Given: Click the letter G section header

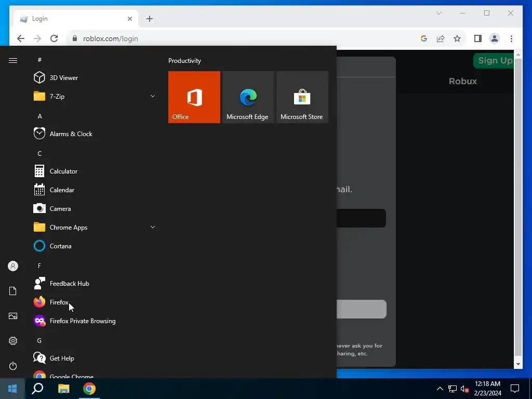Looking at the screenshot, I should pos(39,340).
